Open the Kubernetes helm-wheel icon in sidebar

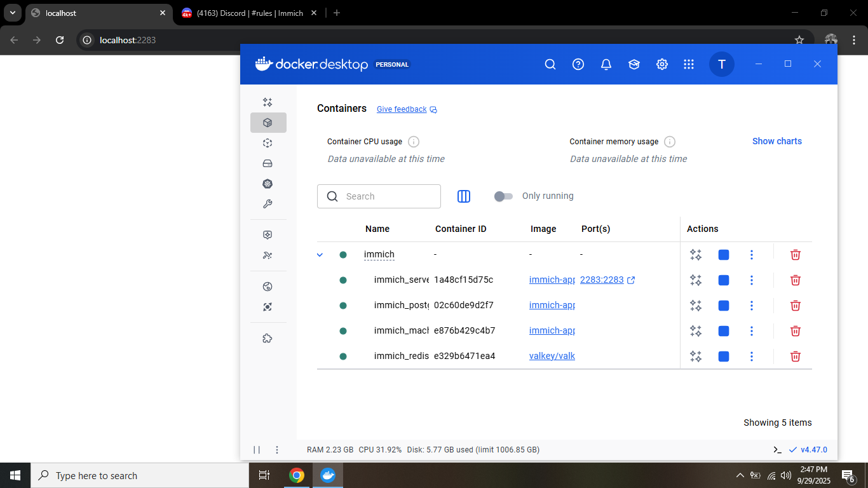coord(268,184)
